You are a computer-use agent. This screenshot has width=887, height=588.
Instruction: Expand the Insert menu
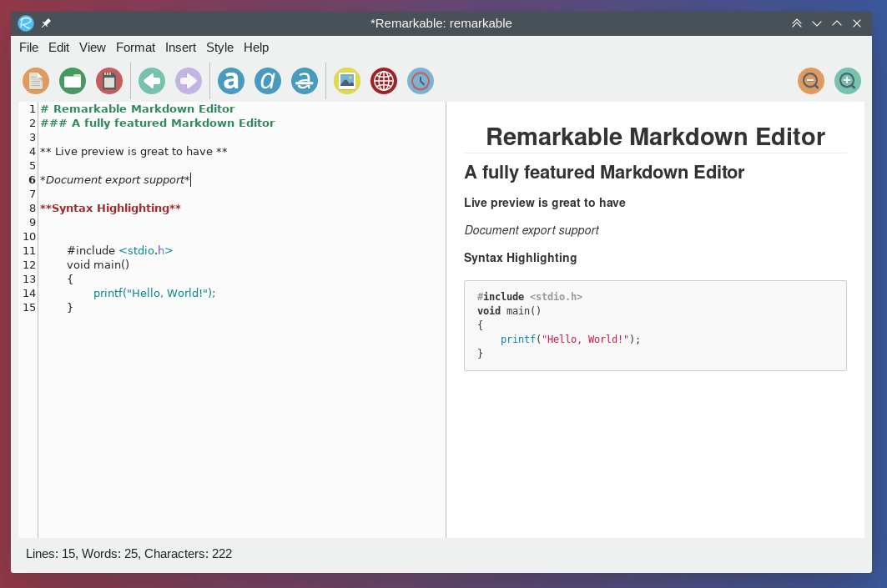click(x=180, y=48)
